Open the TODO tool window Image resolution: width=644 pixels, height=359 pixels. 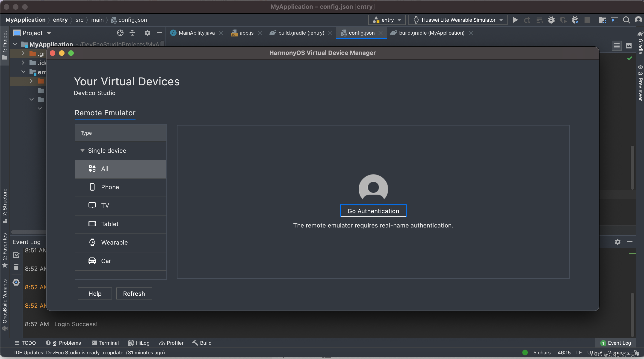coord(25,343)
